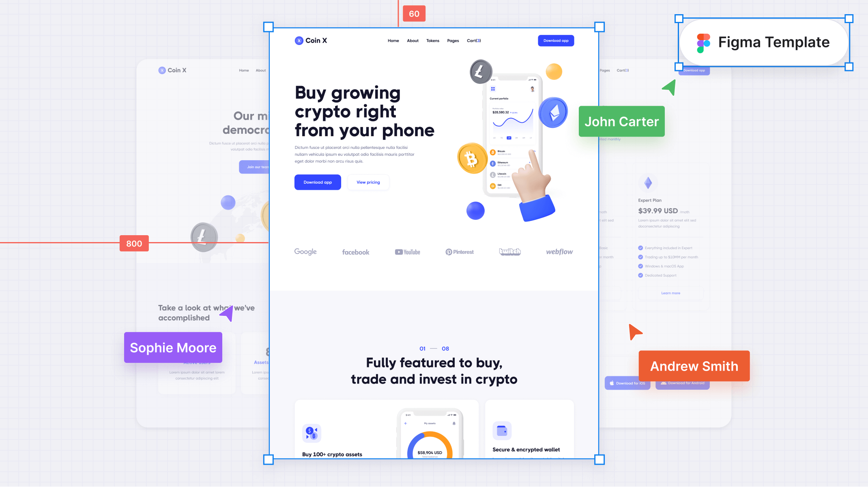Image resolution: width=868 pixels, height=487 pixels.
Task: Select the Coin X logo icon
Action: pyautogui.click(x=299, y=40)
